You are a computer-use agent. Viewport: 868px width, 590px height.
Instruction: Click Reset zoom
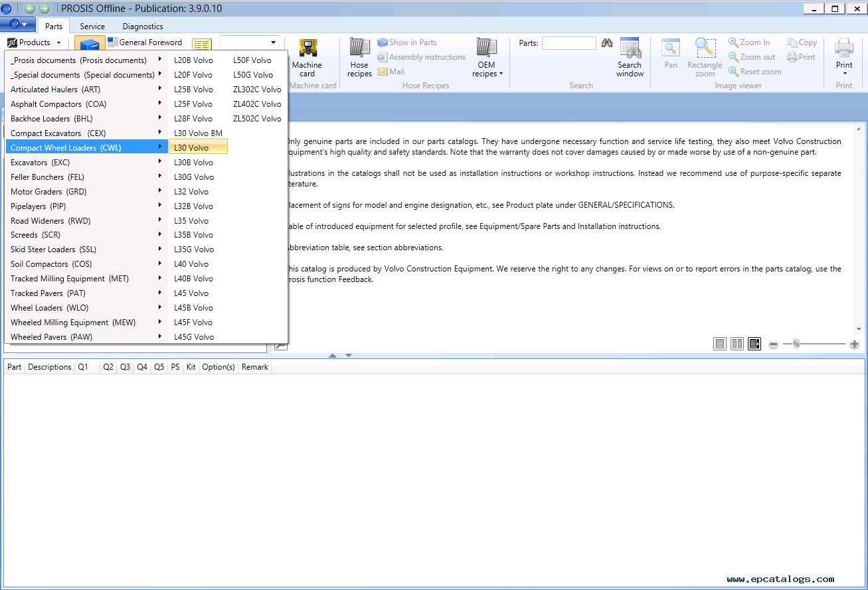754,72
